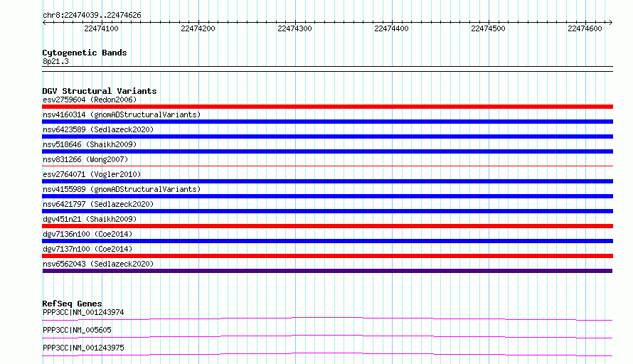Click ruler position 22474300

294,28
